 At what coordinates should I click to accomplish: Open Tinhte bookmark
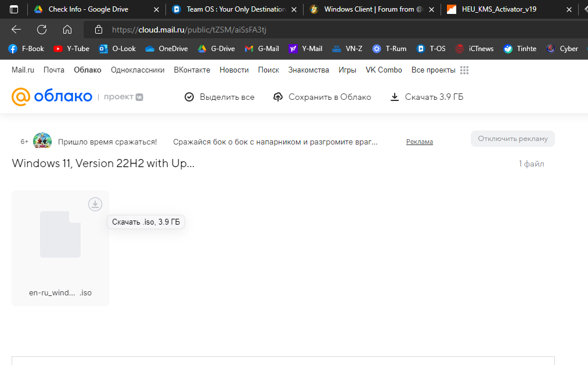[x=520, y=49]
